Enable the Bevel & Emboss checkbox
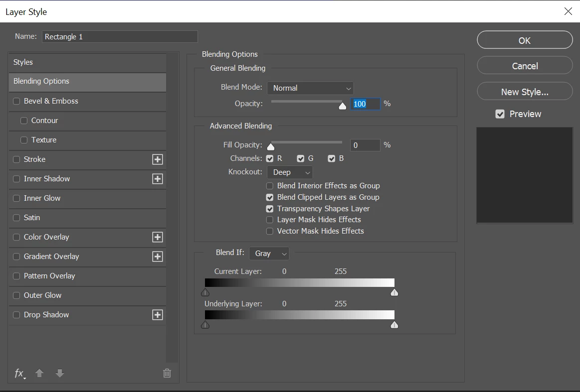This screenshot has height=392, width=580. pyautogui.click(x=16, y=101)
